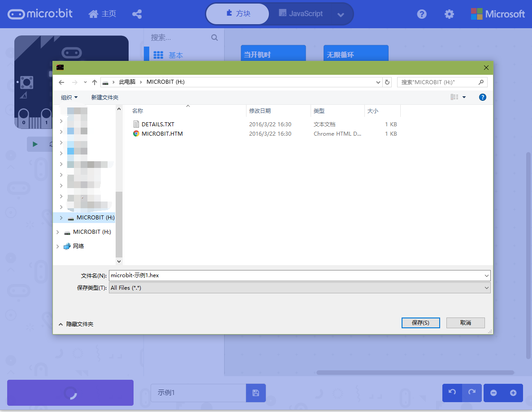Zoom in on workspace with the plus icon
This screenshot has height=412, width=532.
[x=513, y=393]
